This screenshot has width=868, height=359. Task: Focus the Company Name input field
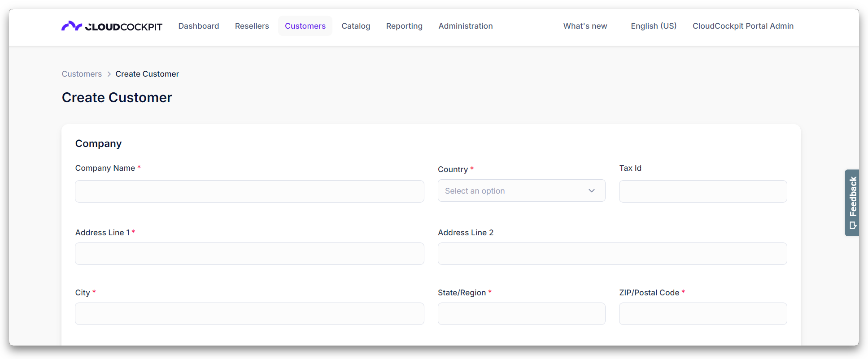(249, 191)
